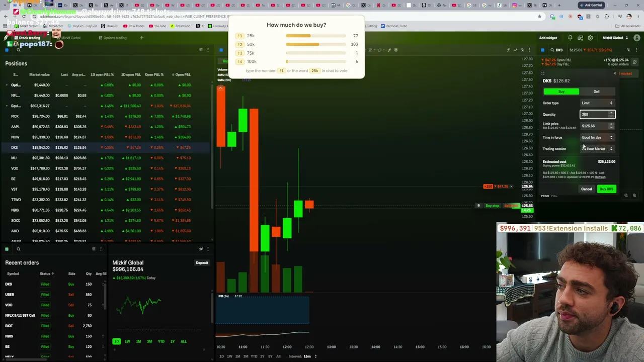Image resolution: width=644 pixels, height=362 pixels.
Task: Refresh the bid and ask quote
Action: pyautogui.click(x=600, y=177)
